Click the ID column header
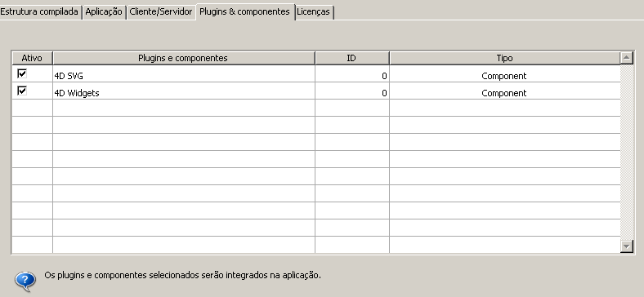 click(351, 58)
